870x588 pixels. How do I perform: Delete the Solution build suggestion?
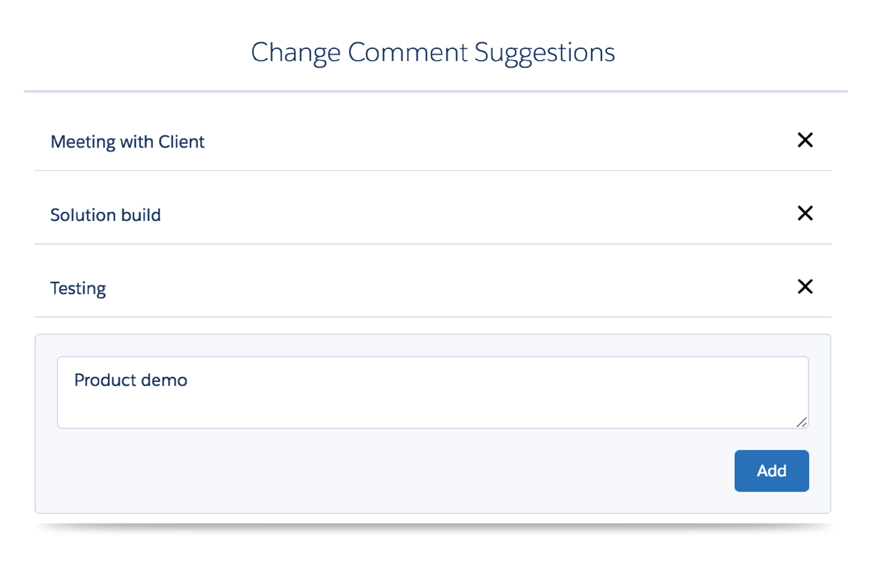click(x=805, y=214)
